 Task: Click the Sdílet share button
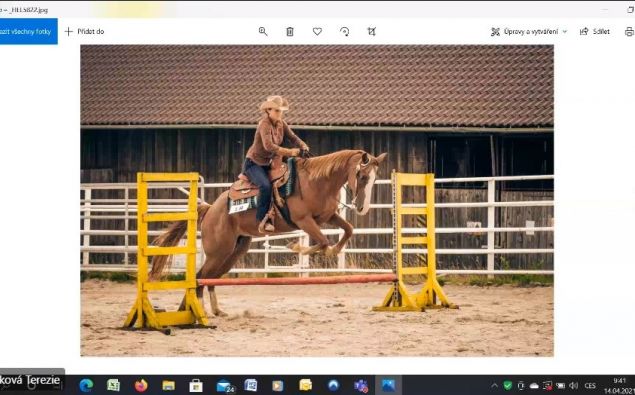(595, 32)
